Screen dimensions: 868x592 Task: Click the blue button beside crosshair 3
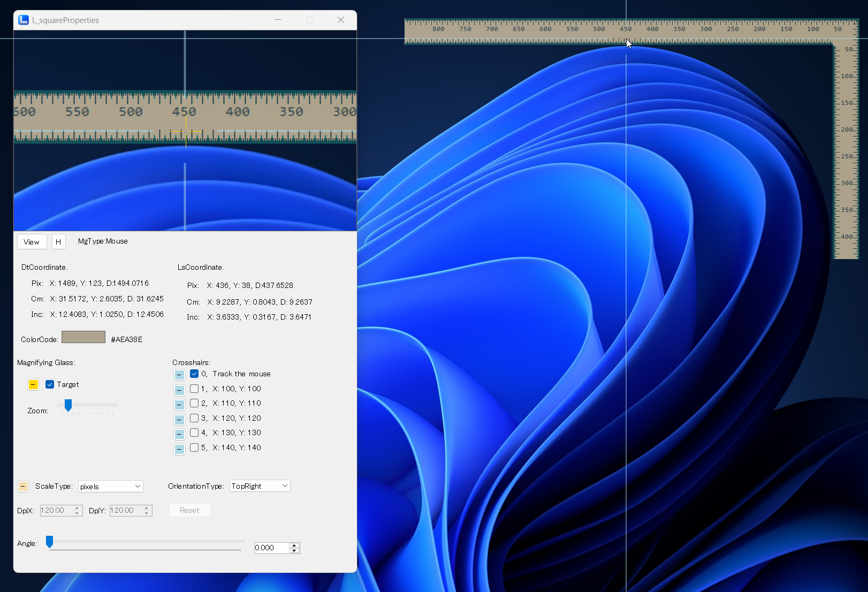click(179, 419)
